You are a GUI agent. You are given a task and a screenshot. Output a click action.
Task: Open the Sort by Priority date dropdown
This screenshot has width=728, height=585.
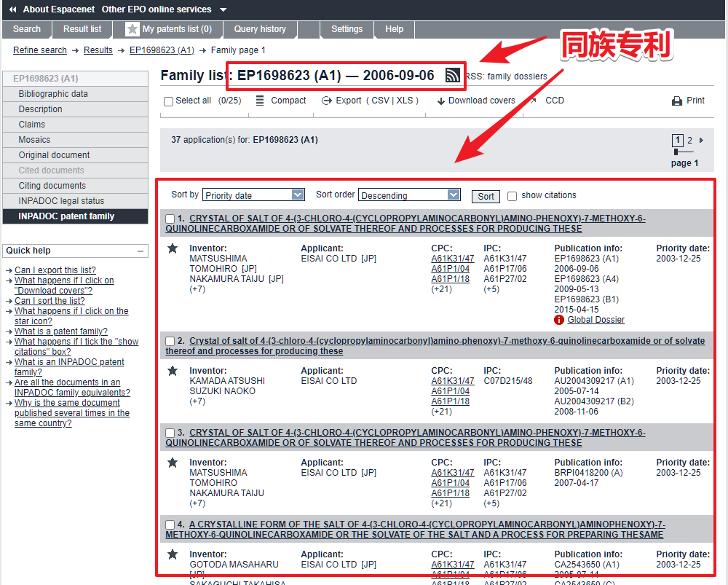[253, 195]
